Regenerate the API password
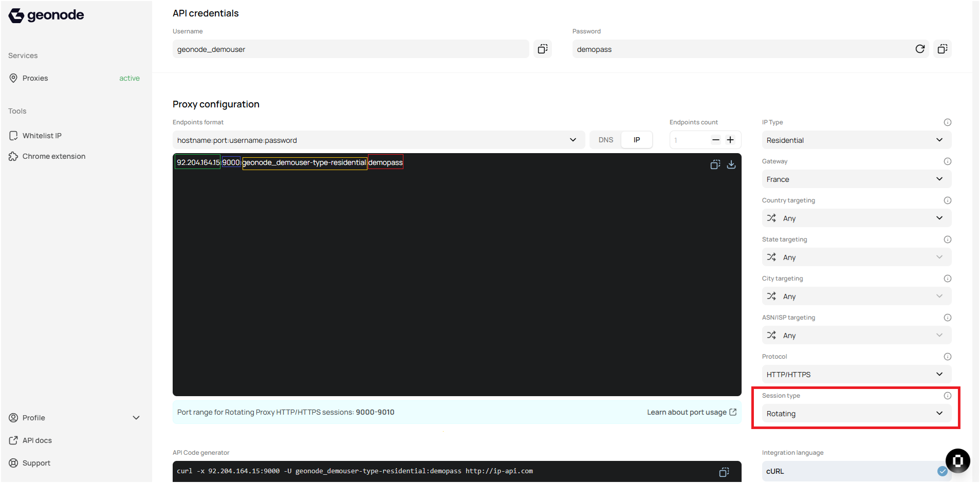 pyautogui.click(x=920, y=49)
